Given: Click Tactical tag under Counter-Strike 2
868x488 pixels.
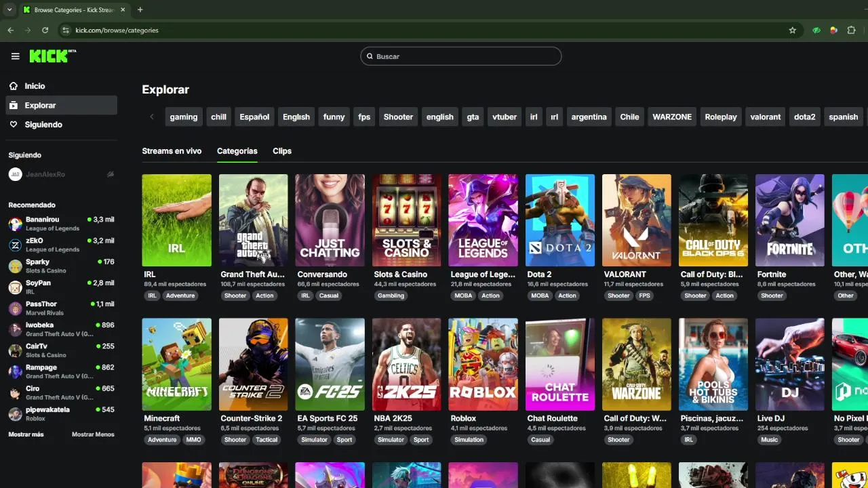Looking at the screenshot, I should click(267, 440).
